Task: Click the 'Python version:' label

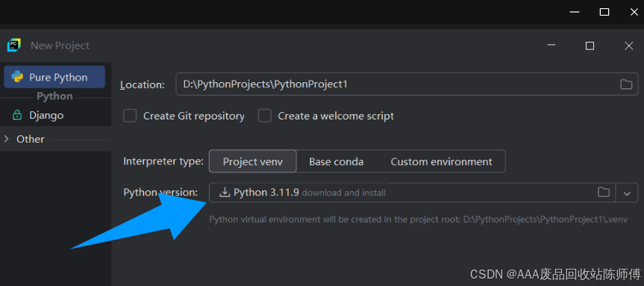Action: (160, 193)
